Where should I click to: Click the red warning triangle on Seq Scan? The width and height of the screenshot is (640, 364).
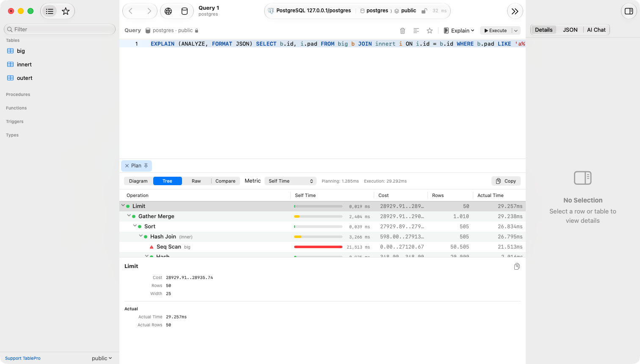tap(152, 247)
